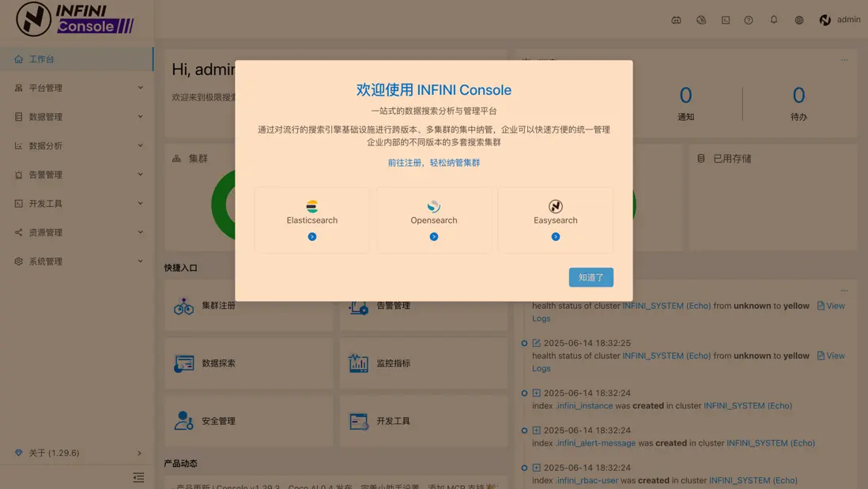Open the more menu above activity log
This screenshot has height=489, width=868.
tap(844, 291)
